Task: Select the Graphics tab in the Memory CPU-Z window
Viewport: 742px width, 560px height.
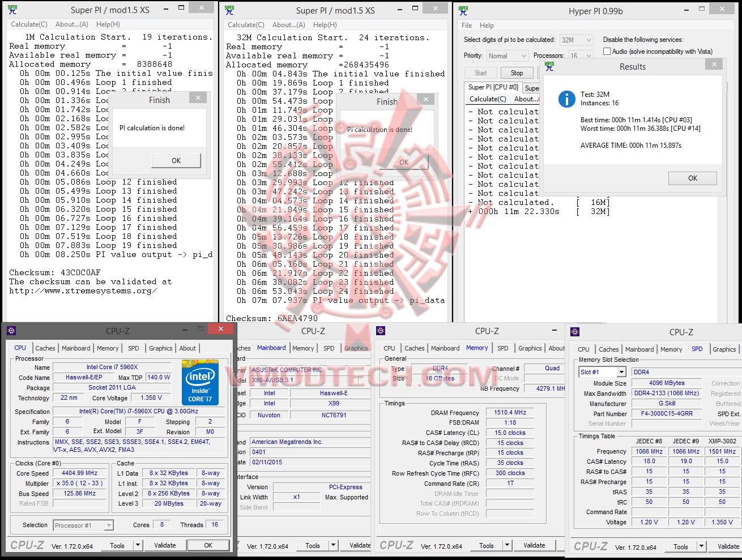Action: click(530, 348)
